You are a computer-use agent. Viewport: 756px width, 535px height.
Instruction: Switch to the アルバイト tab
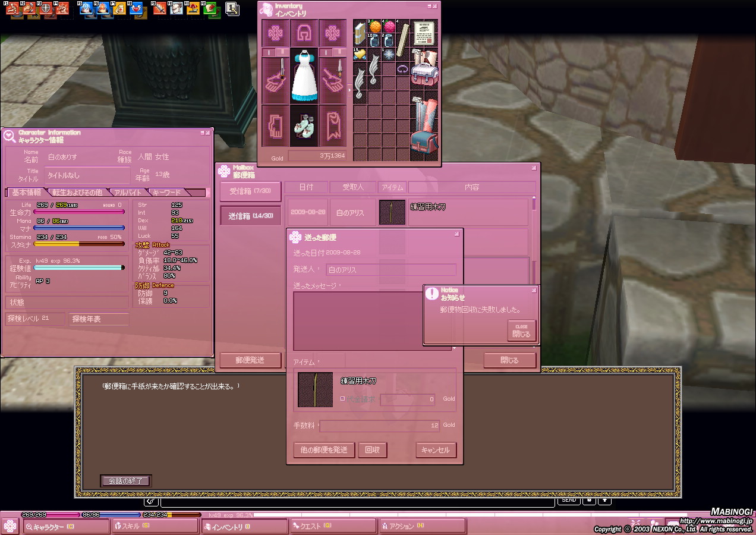click(x=128, y=193)
